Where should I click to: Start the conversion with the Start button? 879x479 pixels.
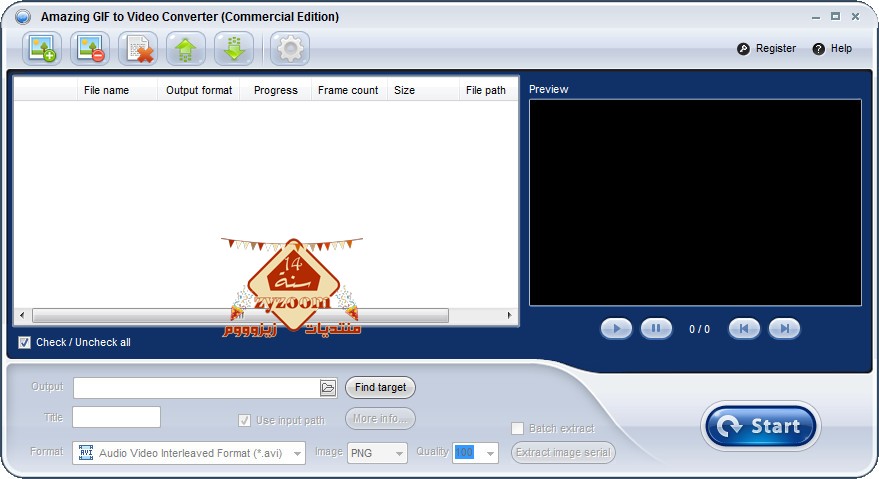(761, 426)
